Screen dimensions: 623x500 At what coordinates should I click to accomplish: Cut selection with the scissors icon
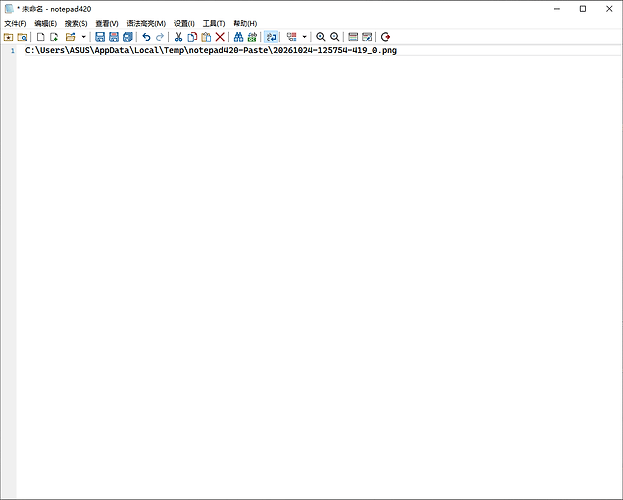click(x=178, y=37)
